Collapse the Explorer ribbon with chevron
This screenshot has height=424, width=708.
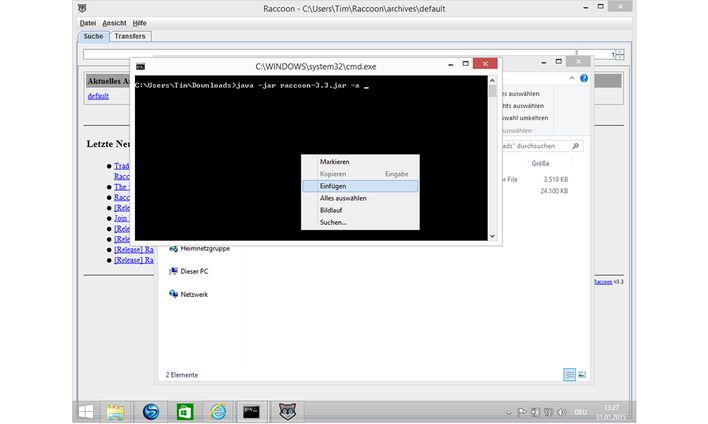[572, 78]
